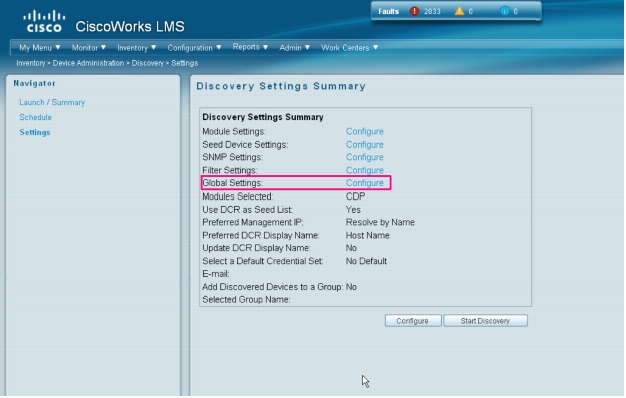The width and height of the screenshot is (626, 398).
Task: Expand the Configuration menu
Action: [194, 48]
